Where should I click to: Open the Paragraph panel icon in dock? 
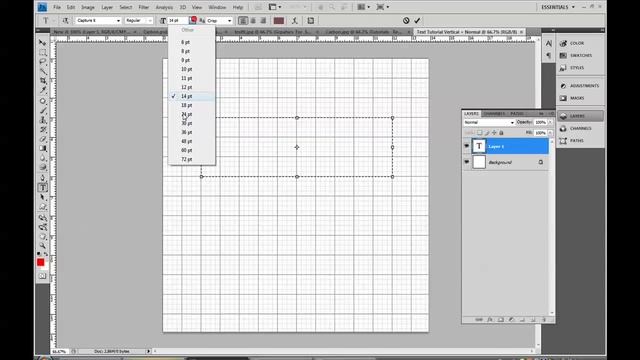pyautogui.click(x=549, y=56)
